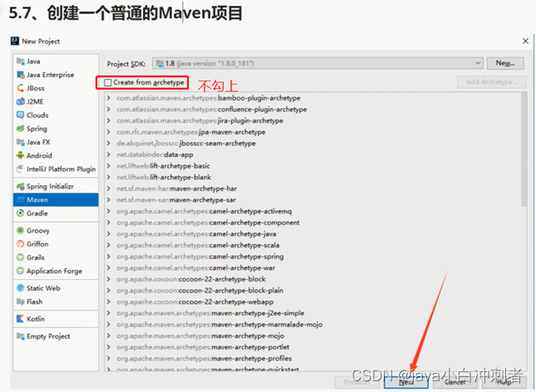Select camel-archetype-war entry
The width and height of the screenshot is (536, 392).
[195, 268]
